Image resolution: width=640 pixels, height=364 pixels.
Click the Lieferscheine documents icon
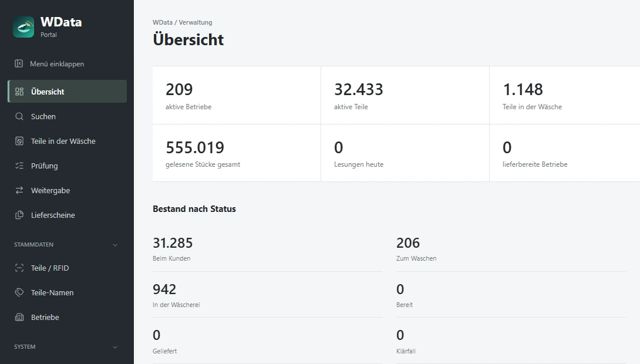tap(19, 215)
